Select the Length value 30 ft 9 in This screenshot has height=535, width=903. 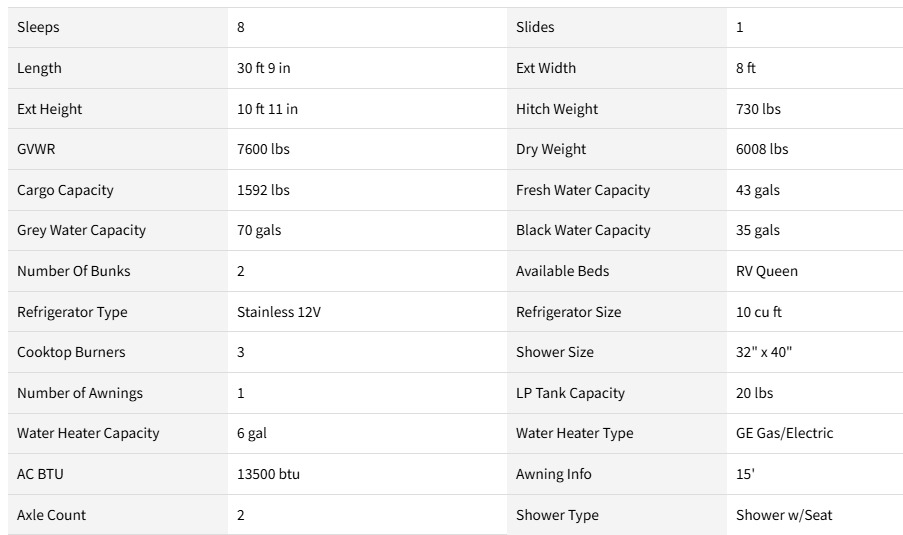[264, 68]
